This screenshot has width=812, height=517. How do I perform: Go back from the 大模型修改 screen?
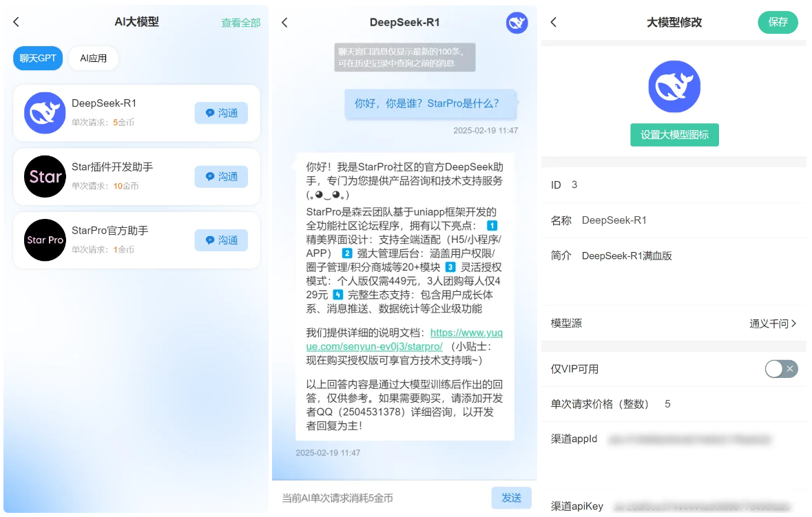[554, 22]
